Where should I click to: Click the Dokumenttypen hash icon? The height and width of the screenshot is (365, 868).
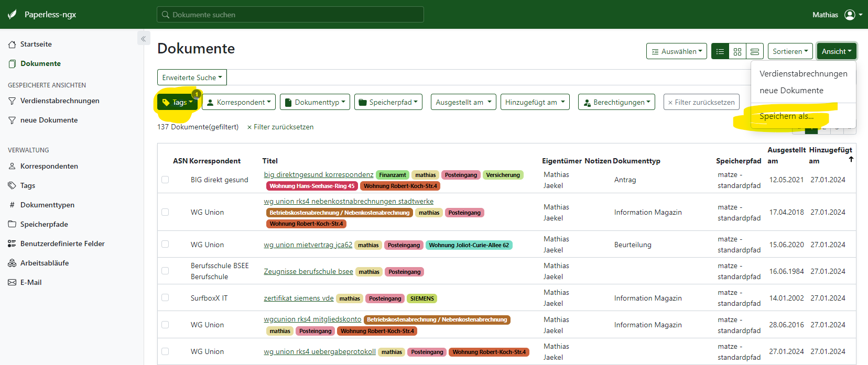pyautogui.click(x=12, y=205)
